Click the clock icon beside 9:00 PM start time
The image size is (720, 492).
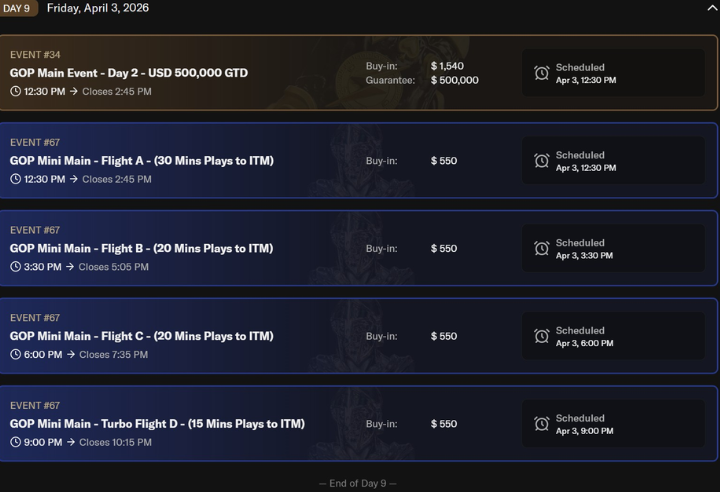(x=16, y=442)
